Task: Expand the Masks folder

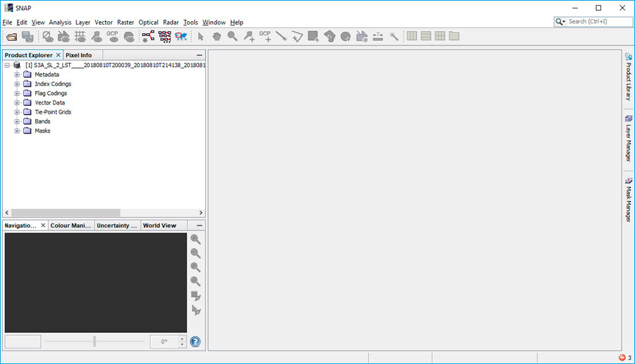Action: tap(17, 131)
